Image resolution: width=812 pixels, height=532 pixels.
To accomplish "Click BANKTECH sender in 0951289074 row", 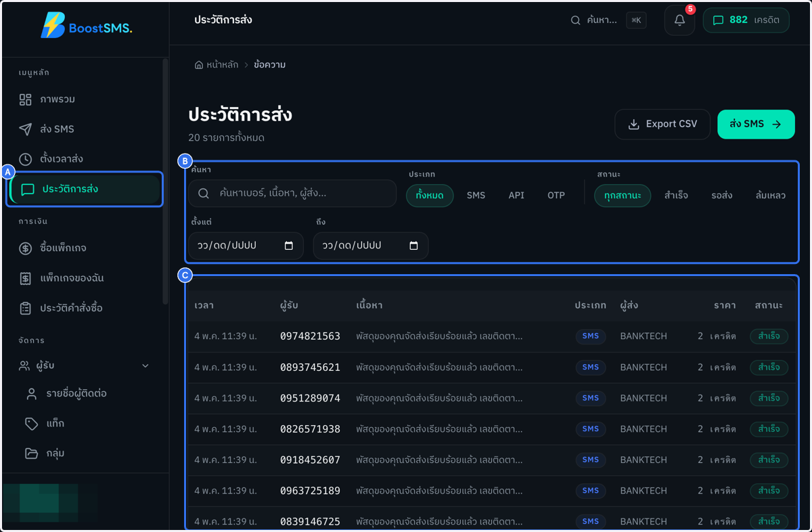I will pos(644,399).
